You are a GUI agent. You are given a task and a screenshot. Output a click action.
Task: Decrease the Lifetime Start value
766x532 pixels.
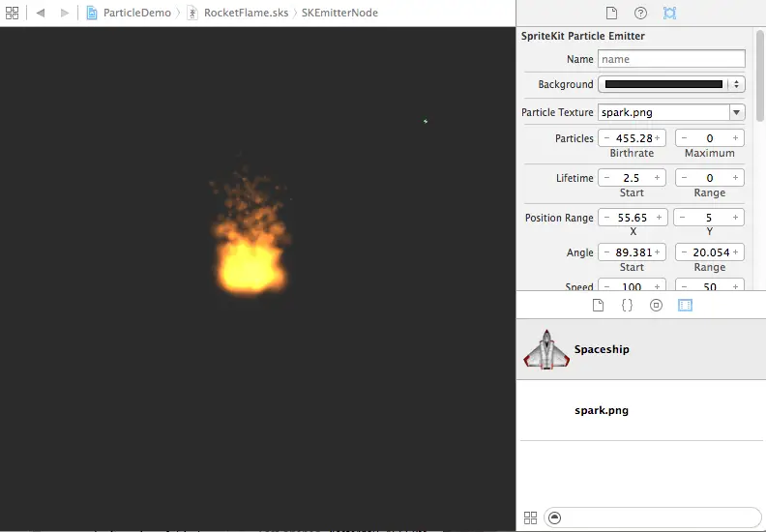pos(606,178)
